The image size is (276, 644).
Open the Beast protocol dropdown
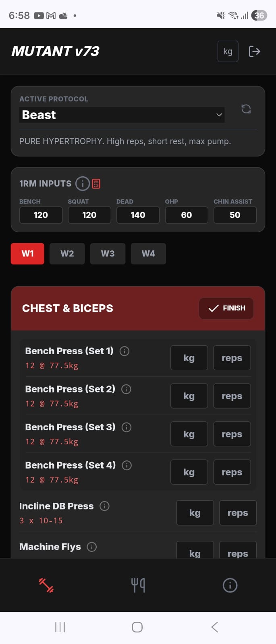pyautogui.click(x=122, y=115)
